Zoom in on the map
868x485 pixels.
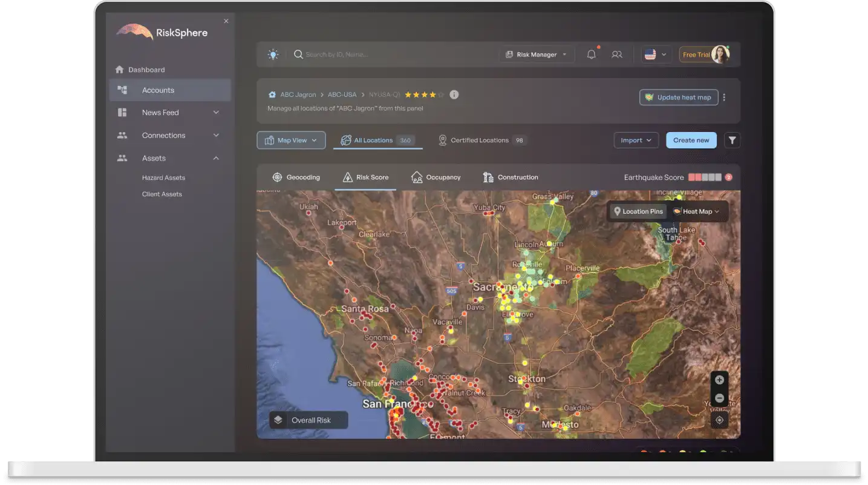tap(719, 380)
